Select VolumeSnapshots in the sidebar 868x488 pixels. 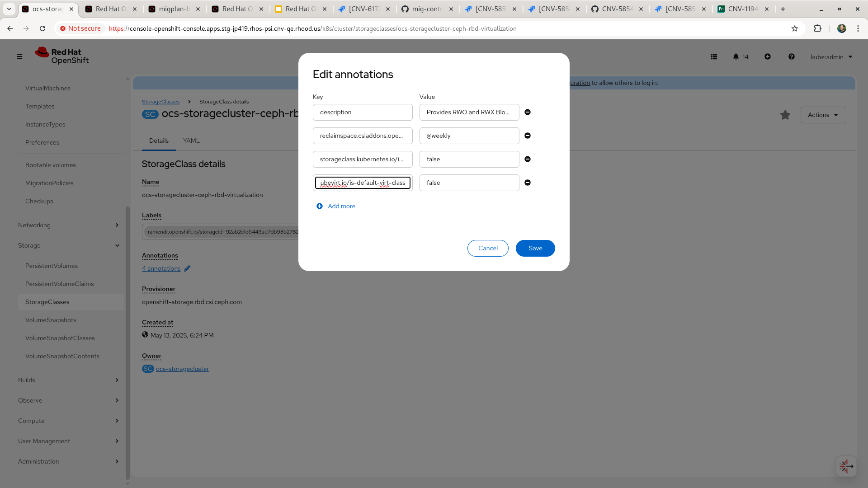pyautogui.click(x=51, y=320)
